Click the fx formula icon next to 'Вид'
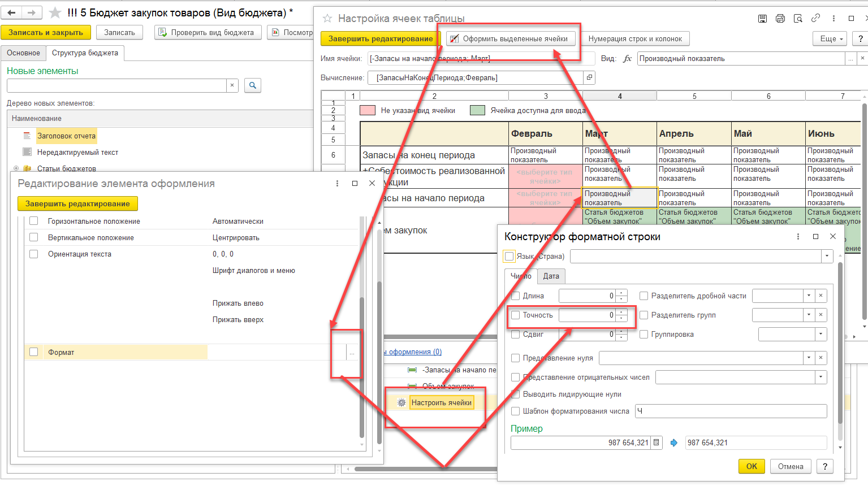The width and height of the screenshot is (868, 486). point(627,58)
